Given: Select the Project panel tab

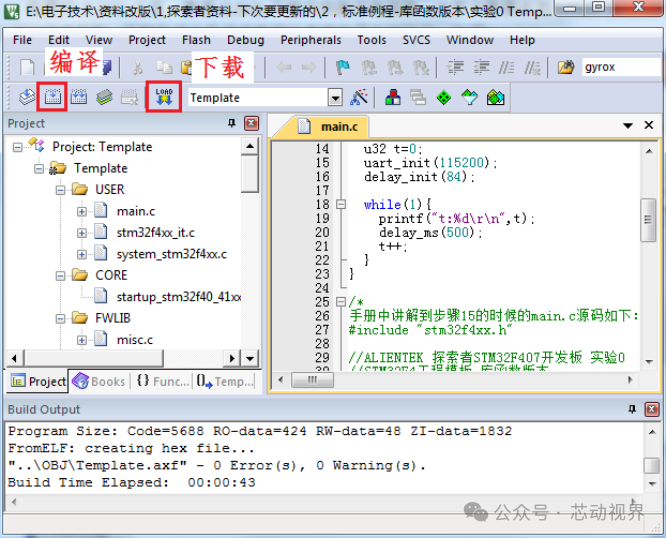Looking at the screenshot, I should pos(39,381).
